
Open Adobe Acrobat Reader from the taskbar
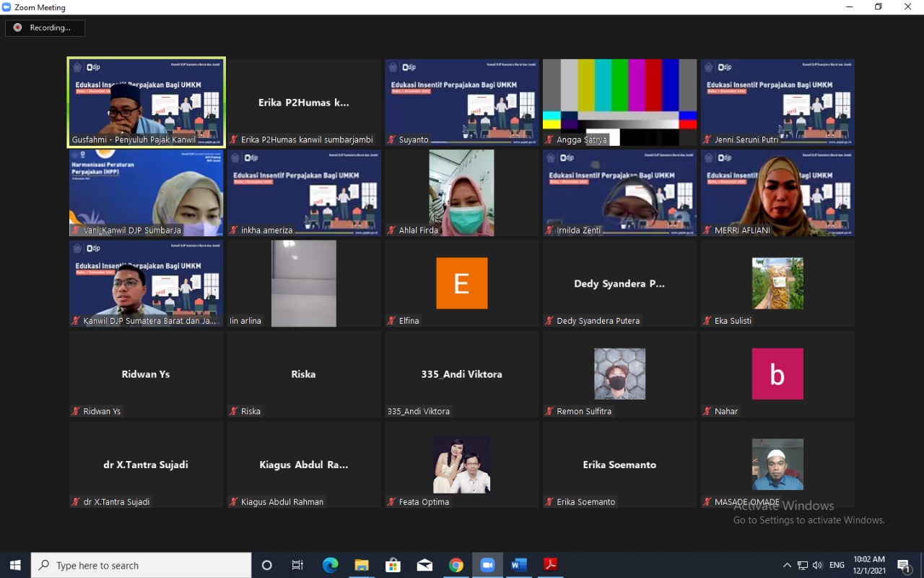click(551, 565)
